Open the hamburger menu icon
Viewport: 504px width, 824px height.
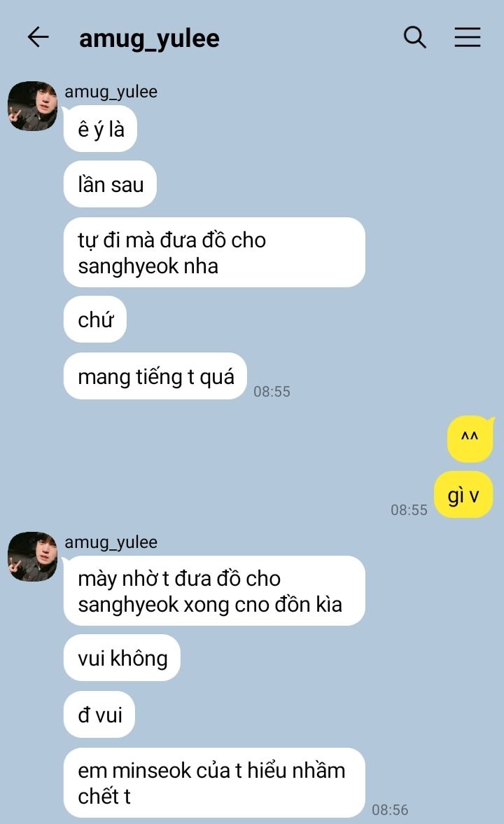click(x=468, y=37)
